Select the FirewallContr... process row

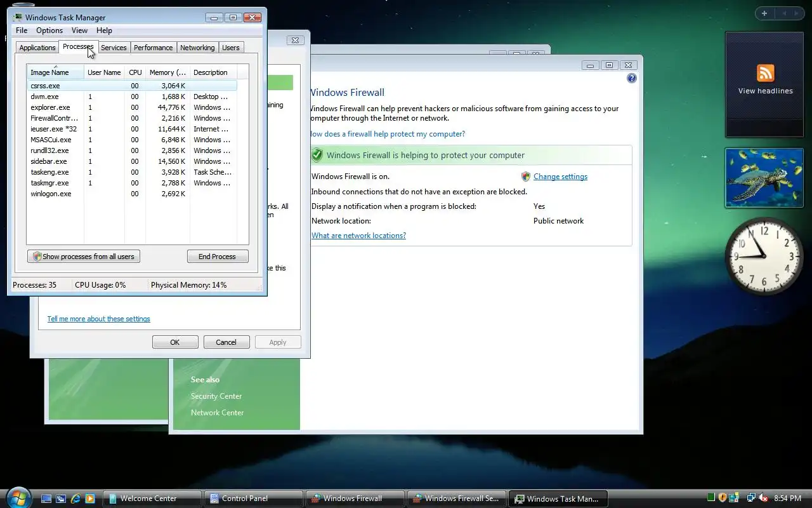pos(132,118)
